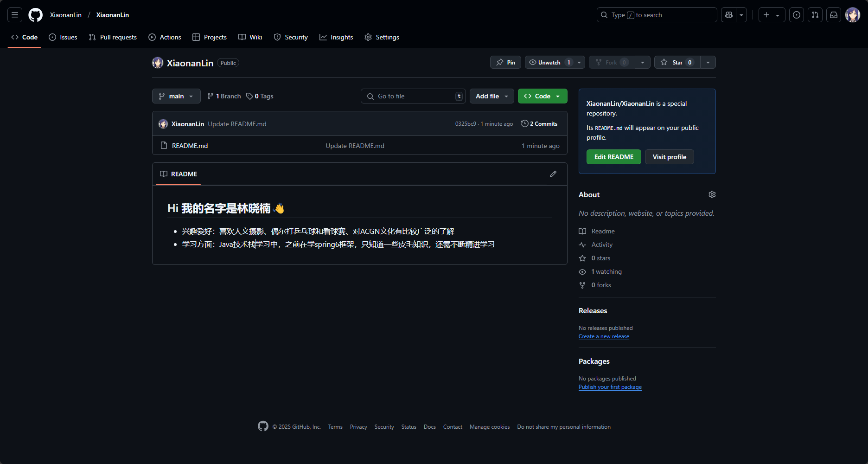
Task: Pin this repository
Action: point(505,62)
